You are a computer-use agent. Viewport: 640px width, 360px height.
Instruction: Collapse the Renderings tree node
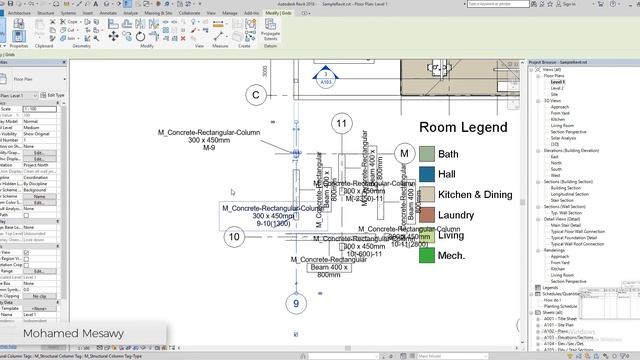538,250
